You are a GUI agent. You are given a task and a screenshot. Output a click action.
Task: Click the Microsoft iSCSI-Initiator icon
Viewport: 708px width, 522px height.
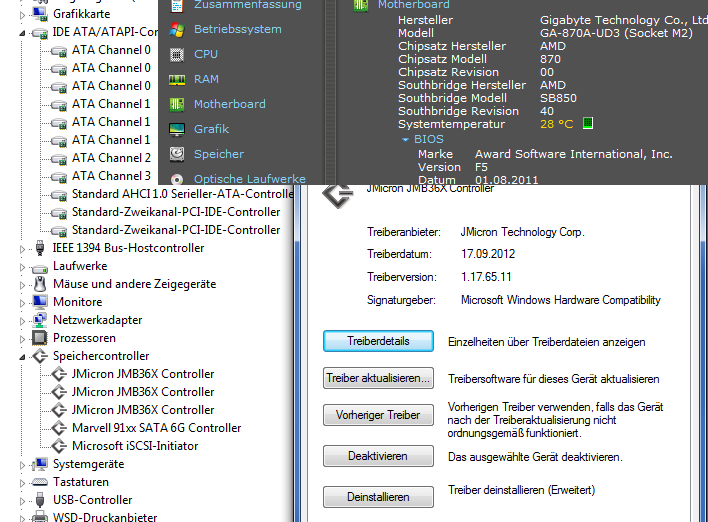(x=59, y=446)
